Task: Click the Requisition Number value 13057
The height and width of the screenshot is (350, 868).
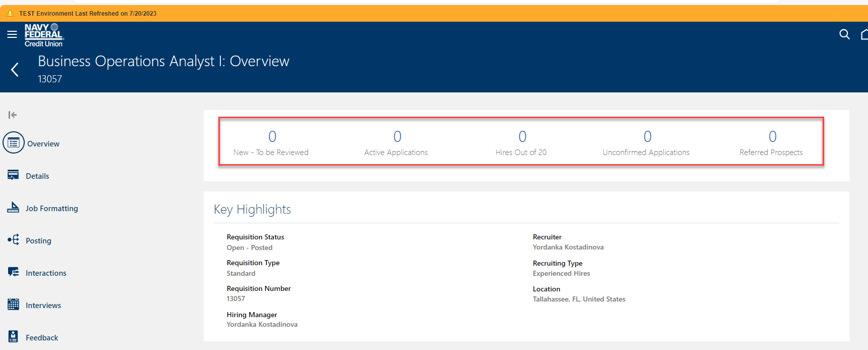Action: tap(236, 298)
